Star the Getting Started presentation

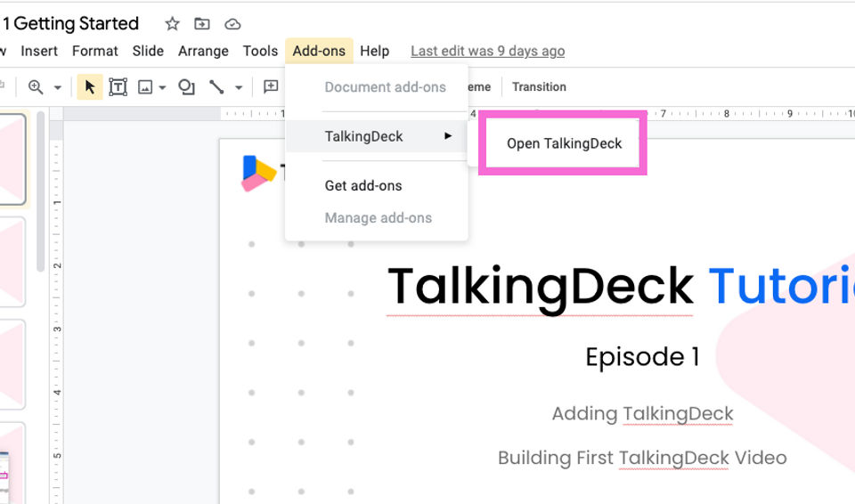[172, 24]
